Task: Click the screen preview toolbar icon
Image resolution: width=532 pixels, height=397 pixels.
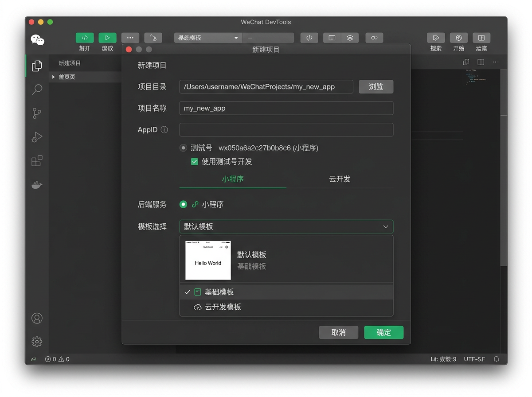Action: pos(332,38)
